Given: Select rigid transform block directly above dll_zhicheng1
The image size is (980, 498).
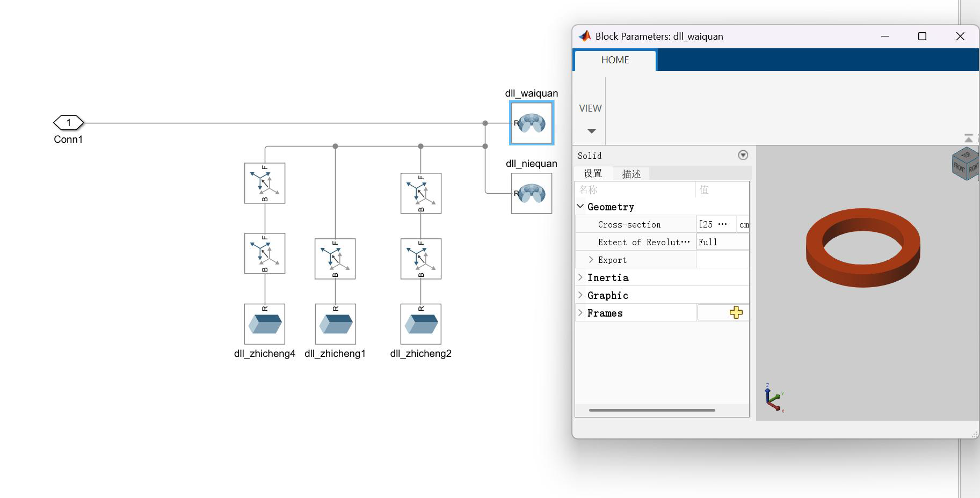Looking at the screenshot, I should pos(335,259).
